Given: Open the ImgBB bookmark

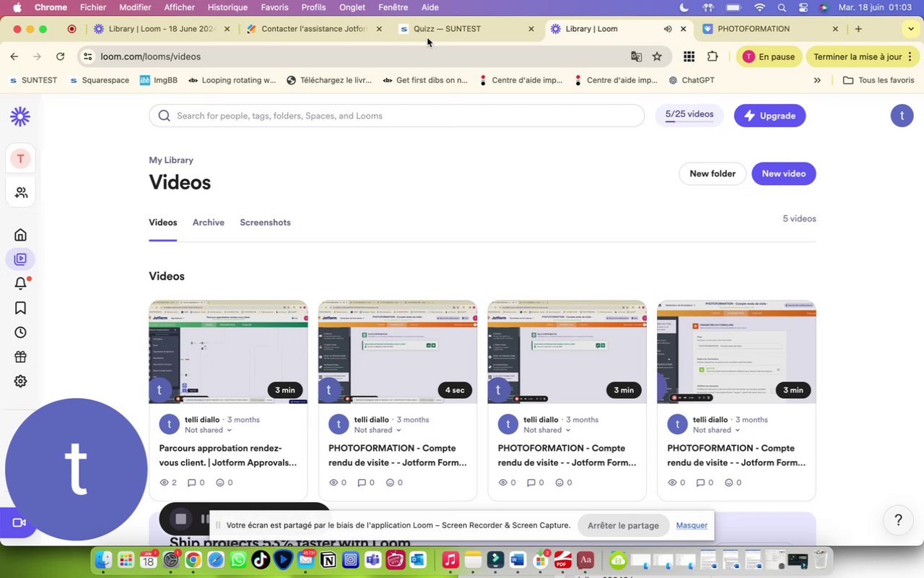Looking at the screenshot, I should (x=158, y=80).
